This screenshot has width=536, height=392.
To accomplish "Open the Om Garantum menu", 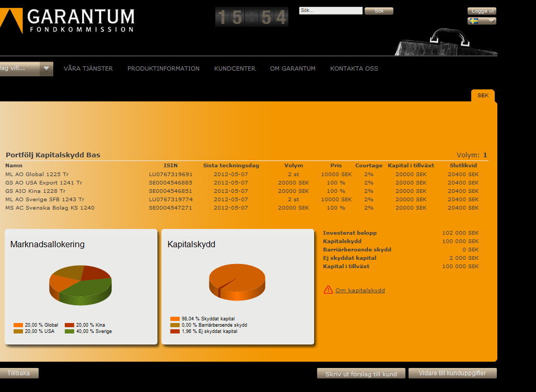I will [293, 68].
